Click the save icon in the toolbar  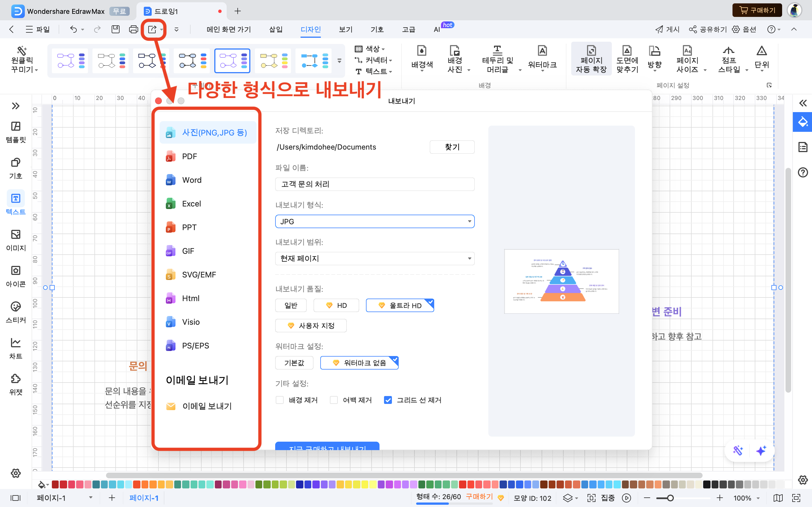pos(115,30)
